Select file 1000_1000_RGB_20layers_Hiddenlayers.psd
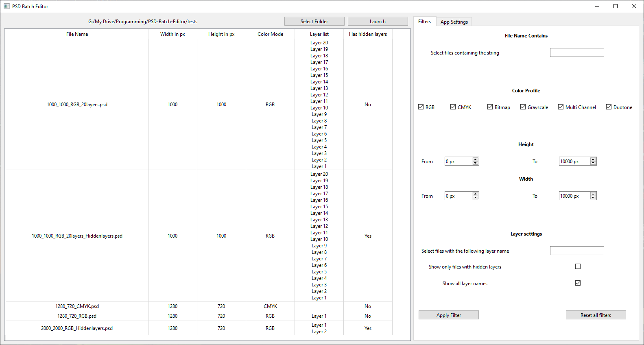 (77, 236)
